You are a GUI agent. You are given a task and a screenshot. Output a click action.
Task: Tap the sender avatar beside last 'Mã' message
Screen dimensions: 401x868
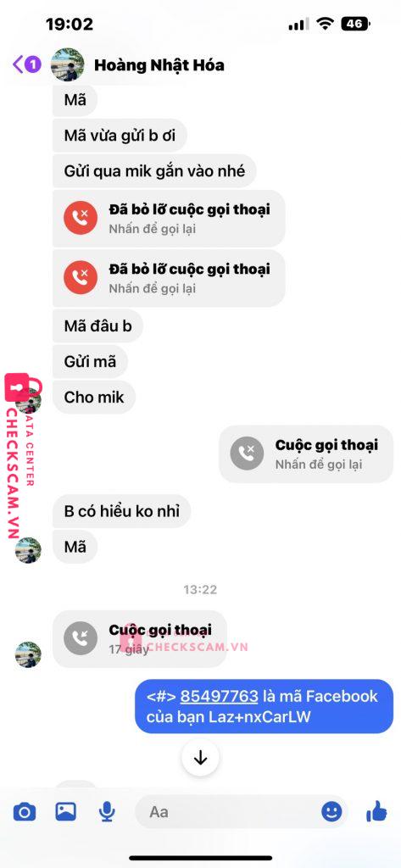[x=28, y=550]
